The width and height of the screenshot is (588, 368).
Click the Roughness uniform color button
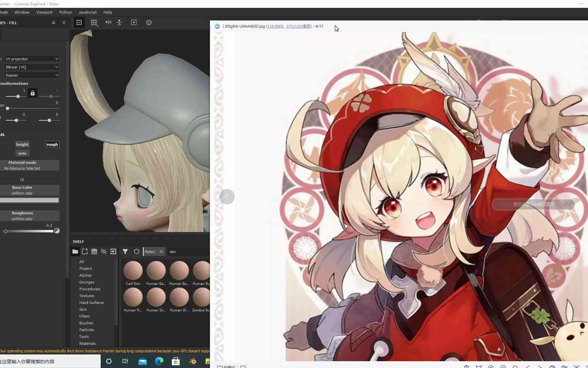30,216
